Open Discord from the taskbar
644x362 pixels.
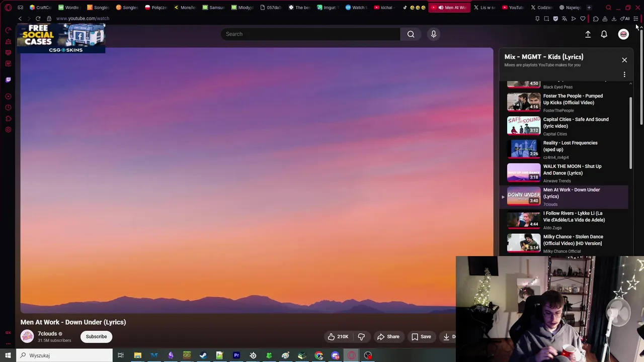pos(336,355)
